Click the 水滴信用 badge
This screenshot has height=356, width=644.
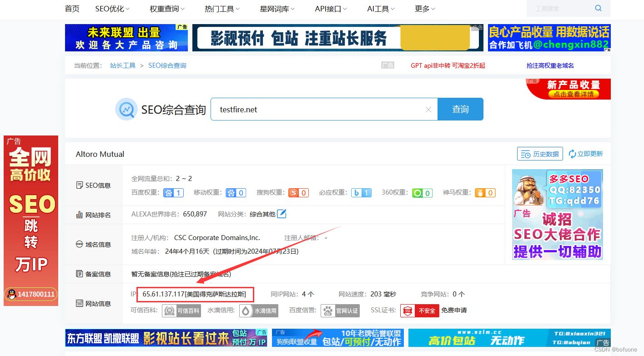click(258, 311)
